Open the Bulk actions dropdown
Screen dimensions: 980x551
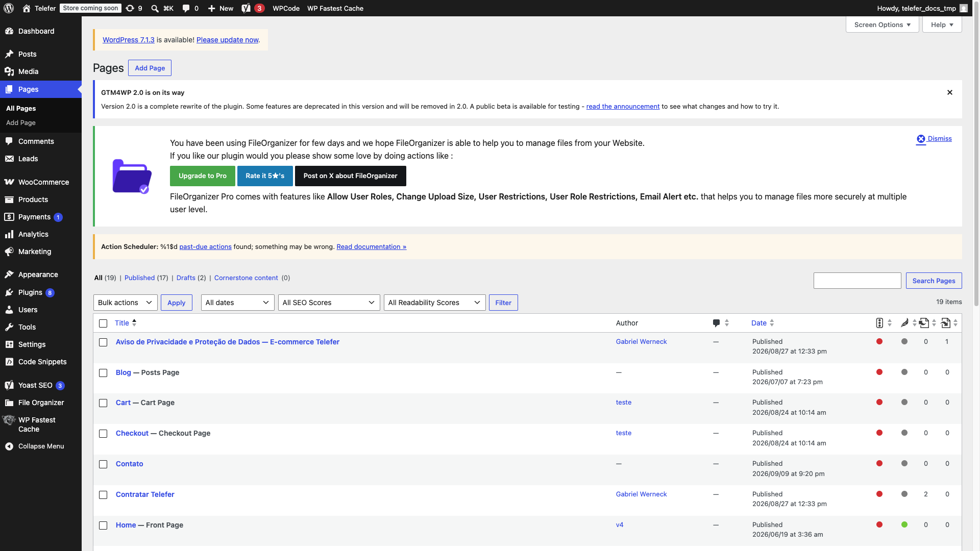coord(126,303)
